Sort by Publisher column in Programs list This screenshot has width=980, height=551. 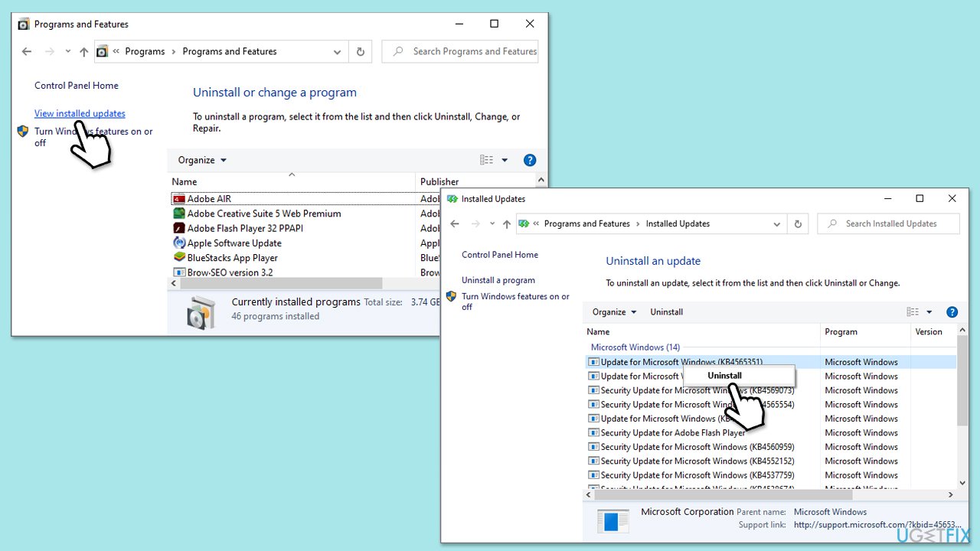pyautogui.click(x=439, y=181)
